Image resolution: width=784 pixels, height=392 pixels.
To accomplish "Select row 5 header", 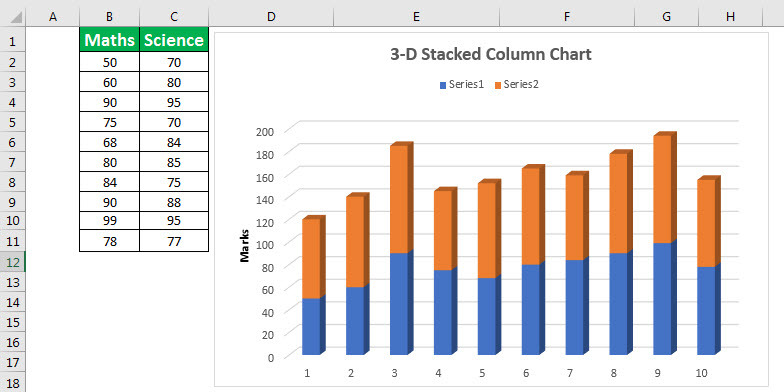I will click(12, 122).
